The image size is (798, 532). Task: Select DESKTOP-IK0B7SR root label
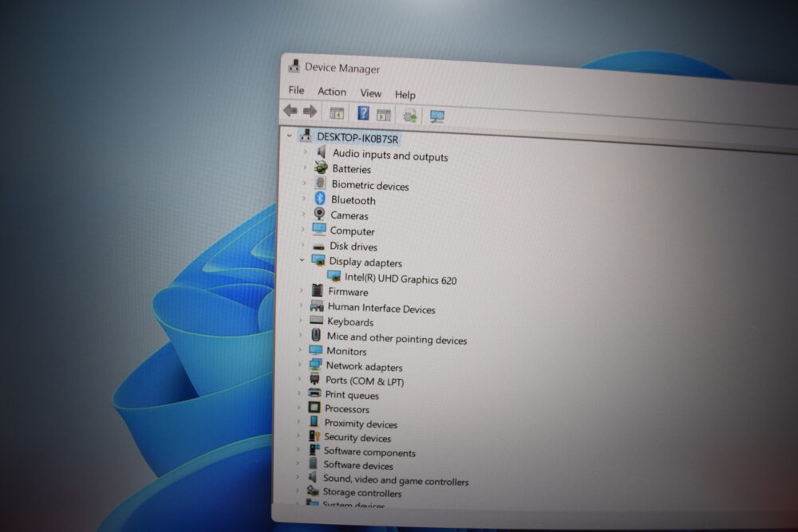tap(358, 138)
